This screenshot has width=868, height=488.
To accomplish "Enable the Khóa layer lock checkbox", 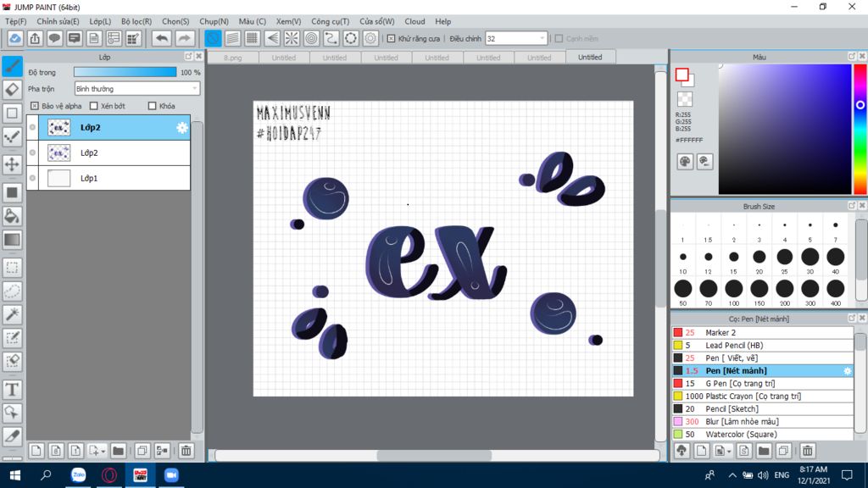I will pyautogui.click(x=153, y=106).
